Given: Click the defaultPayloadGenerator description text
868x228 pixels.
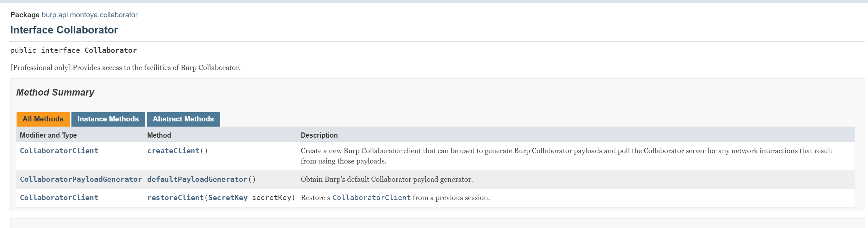Looking at the screenshot, I should pyautogui.click(x=387, y=179).
